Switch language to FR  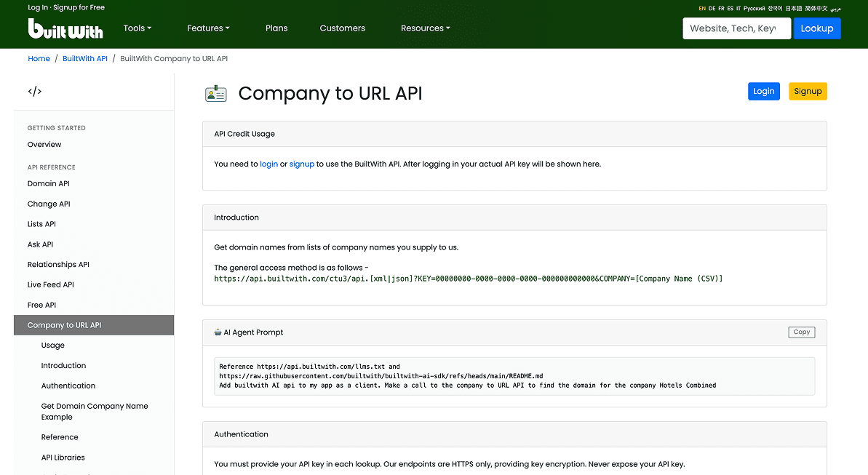721,8
